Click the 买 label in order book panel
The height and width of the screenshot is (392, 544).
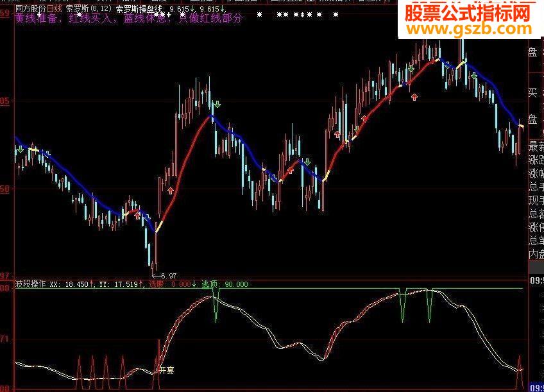532,92
